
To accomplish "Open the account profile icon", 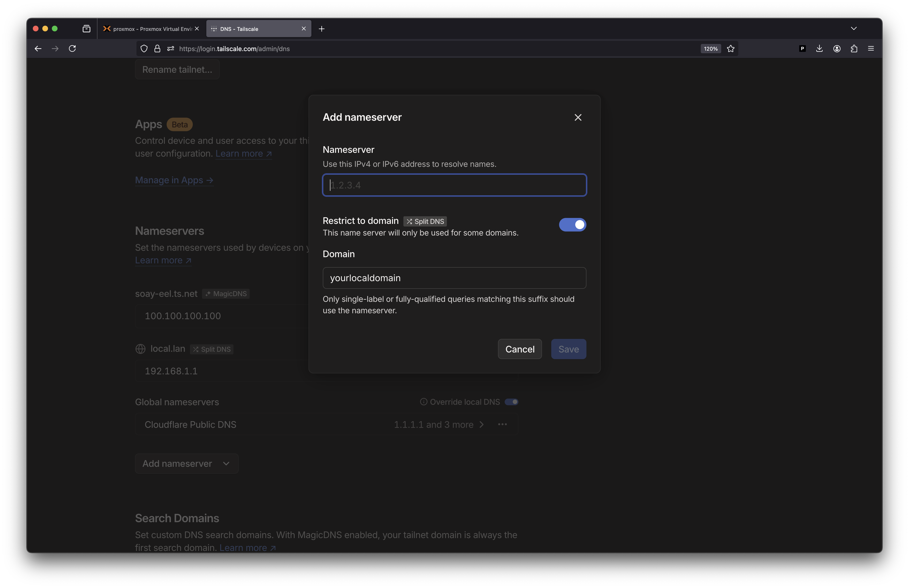I will [x=836, y=48].
